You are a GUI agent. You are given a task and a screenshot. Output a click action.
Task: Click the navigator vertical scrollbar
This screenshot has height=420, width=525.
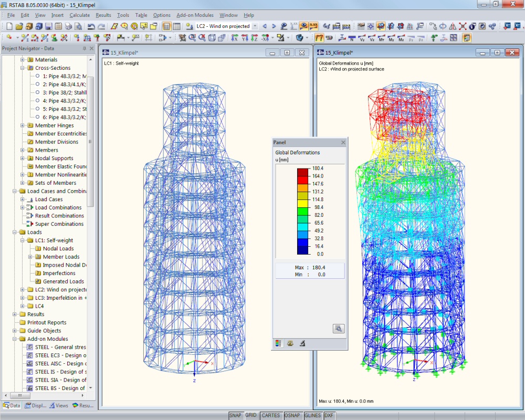pos(90,141)
